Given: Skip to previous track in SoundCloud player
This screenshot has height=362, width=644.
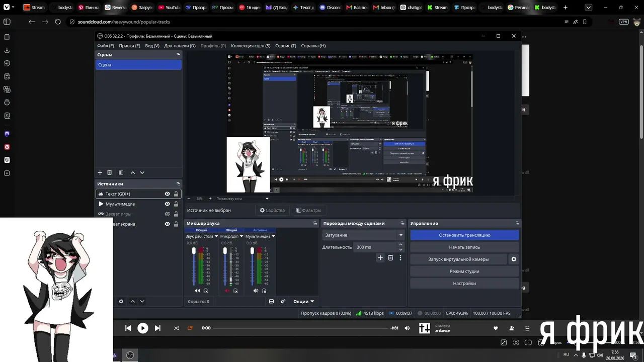Looking at the screenshot, I should click(x=128, y=328).
